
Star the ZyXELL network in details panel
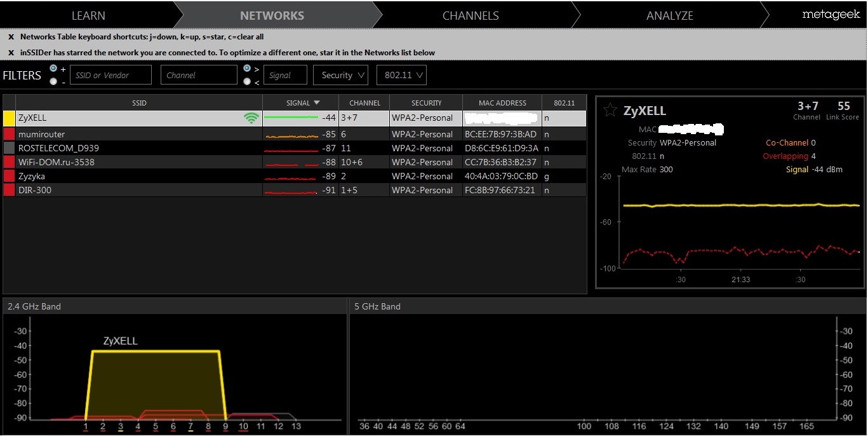[x=610, y=111]
